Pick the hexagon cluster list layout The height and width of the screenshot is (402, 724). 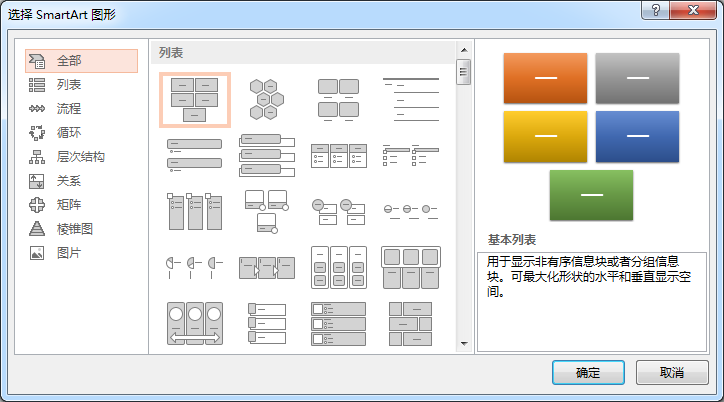click(267, 100)
